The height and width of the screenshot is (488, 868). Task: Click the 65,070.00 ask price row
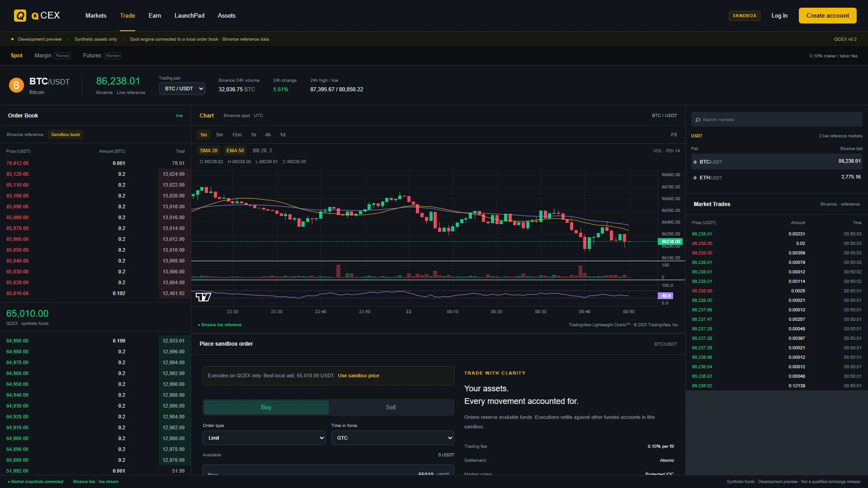pyautogui.click(x=95, y=228)
